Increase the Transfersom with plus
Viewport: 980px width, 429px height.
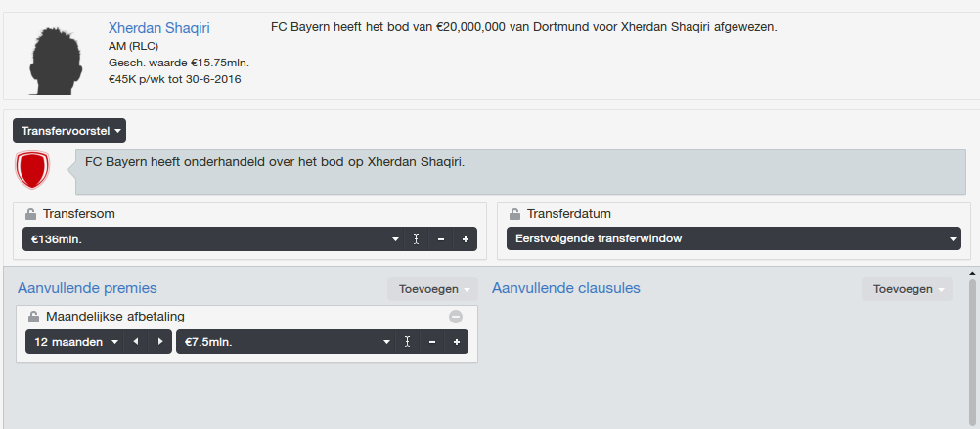click(x=465, y=239)
